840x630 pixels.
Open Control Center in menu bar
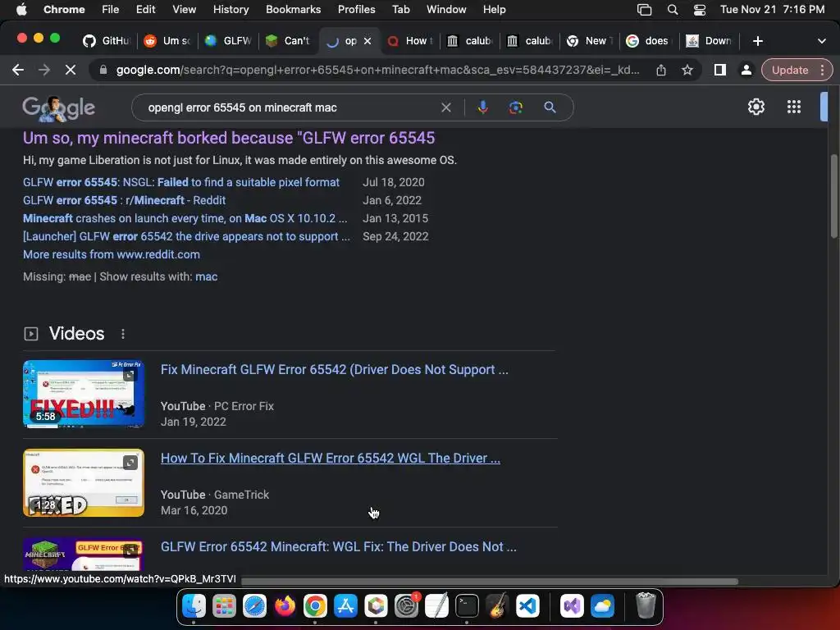tap(699, 10)
